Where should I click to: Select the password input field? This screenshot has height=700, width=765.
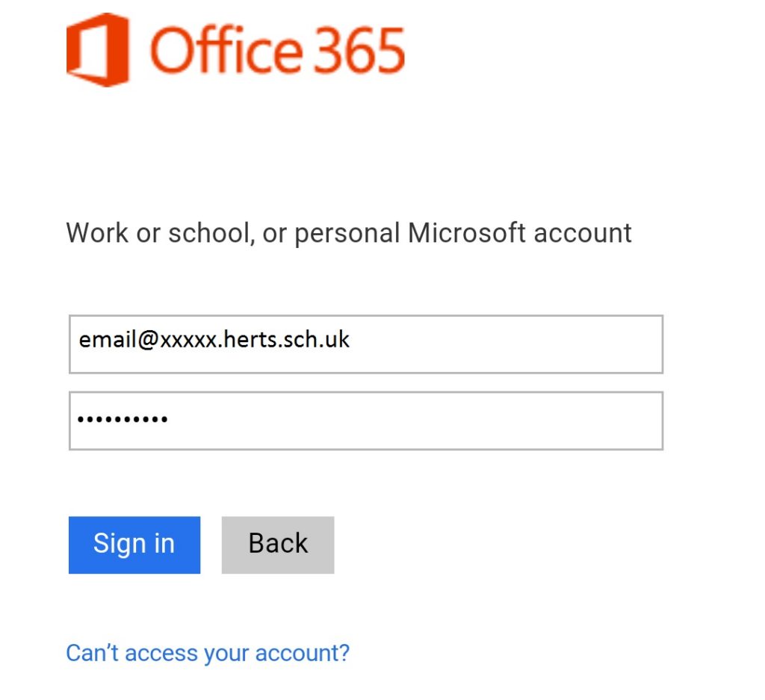coord(366,420)
